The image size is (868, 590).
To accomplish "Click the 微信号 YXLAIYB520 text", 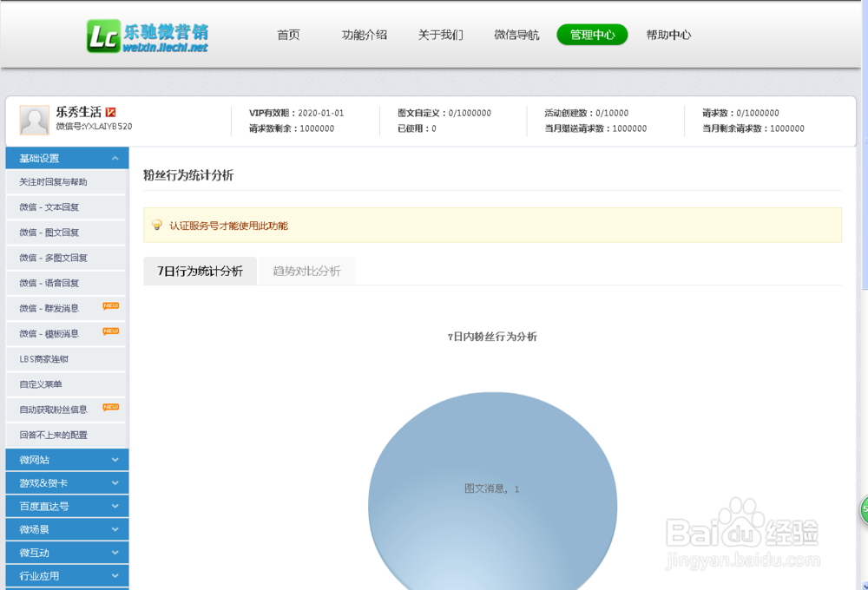I will click(x=94, y=127).
